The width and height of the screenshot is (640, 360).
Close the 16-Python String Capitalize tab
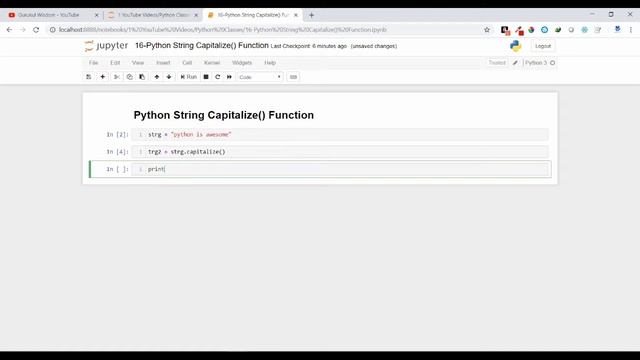pyautogui.click(x=296, y=15)
